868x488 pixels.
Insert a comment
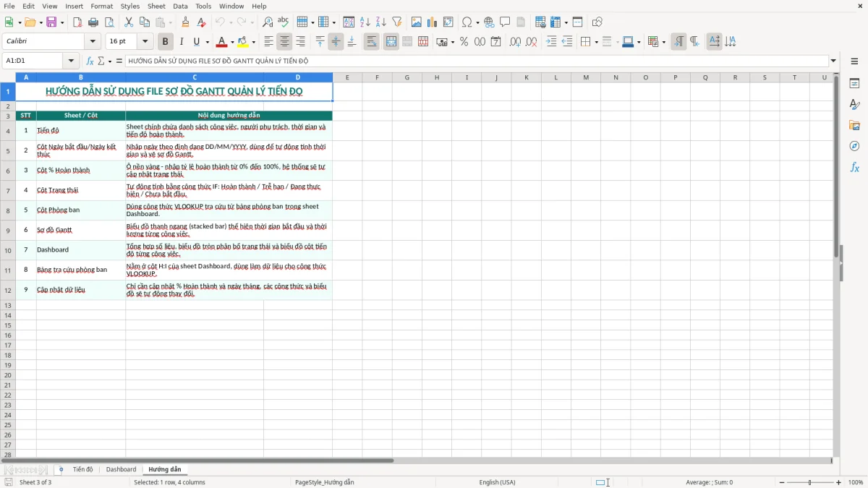coord(505,22)
